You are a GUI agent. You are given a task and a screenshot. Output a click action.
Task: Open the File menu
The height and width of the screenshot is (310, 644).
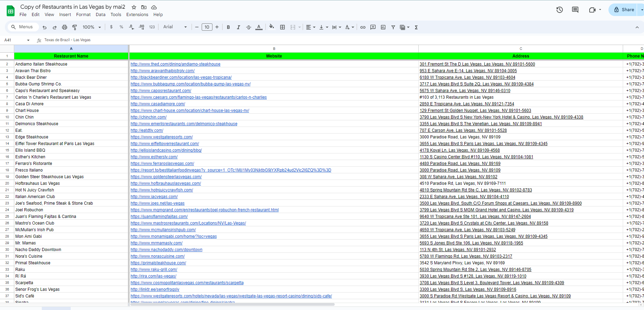(23, 15)
